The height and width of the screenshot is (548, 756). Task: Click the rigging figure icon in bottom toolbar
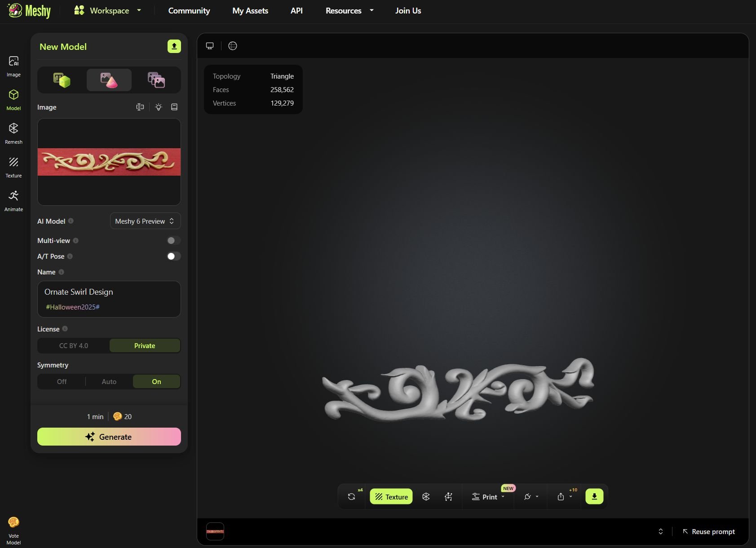coord(448,496)
